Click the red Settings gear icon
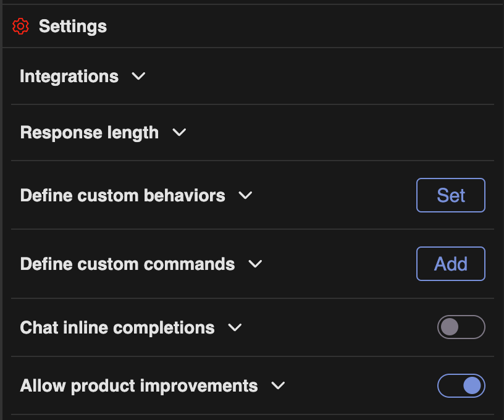 click(20, 27)
